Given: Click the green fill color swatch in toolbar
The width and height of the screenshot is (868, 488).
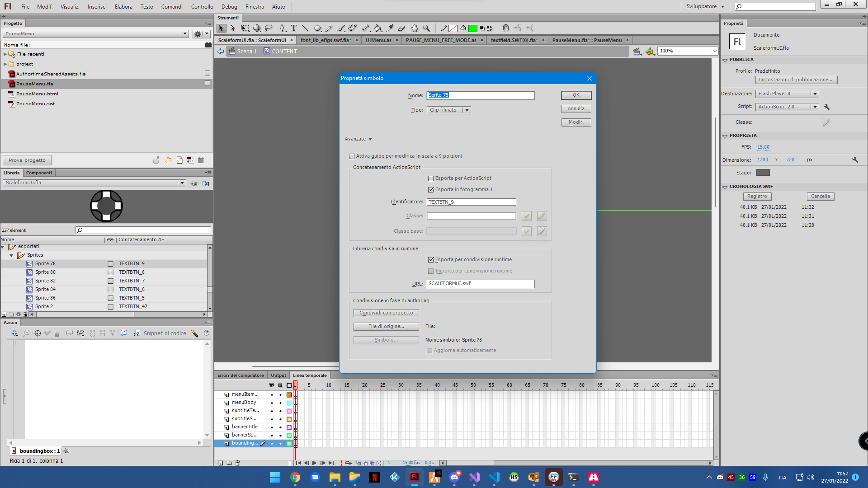Looking at the screenshot, I should tap(472, 28).
